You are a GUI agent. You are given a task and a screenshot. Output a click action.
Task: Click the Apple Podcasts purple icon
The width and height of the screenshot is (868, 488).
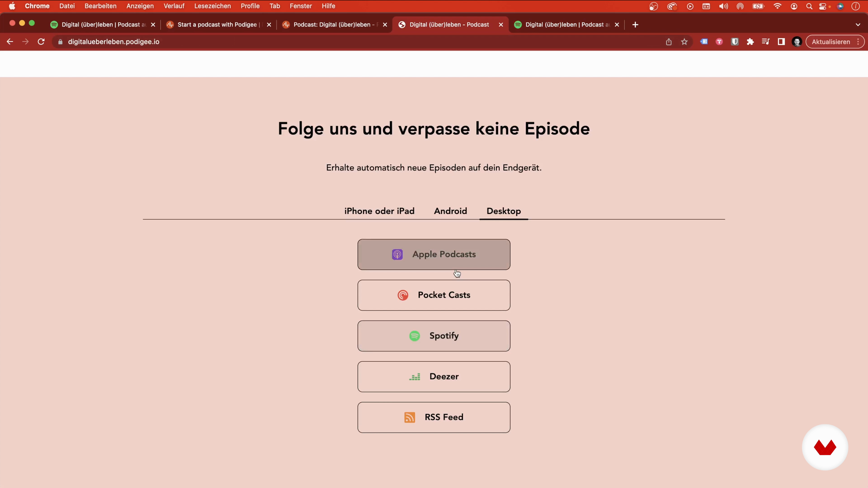click(x=397, y=254)
